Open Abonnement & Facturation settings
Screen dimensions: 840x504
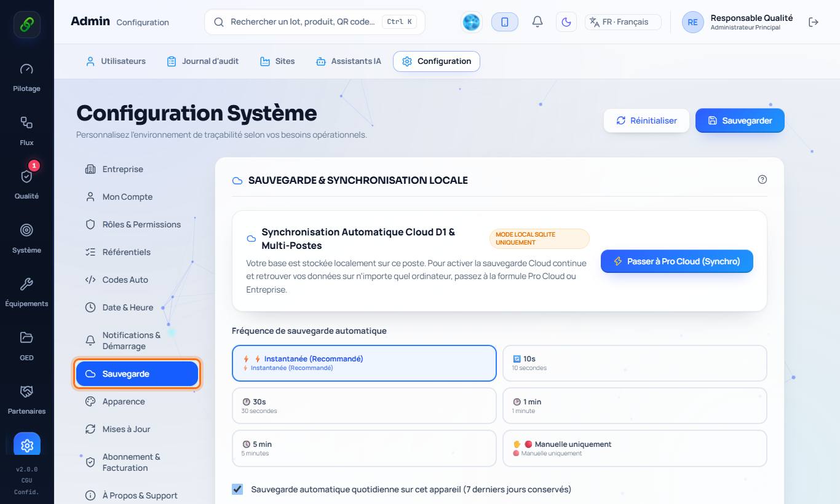137,462
